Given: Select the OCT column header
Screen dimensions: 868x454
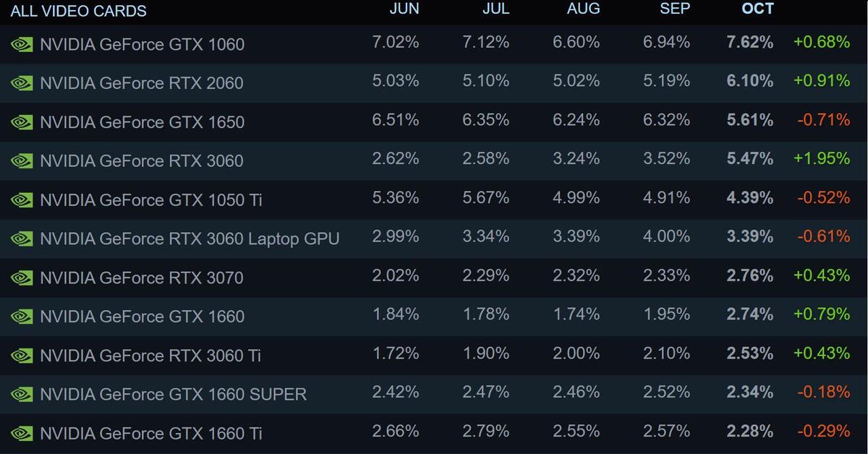Looking at the screenshot, I should pyautogui.click(x=757, y=9).
